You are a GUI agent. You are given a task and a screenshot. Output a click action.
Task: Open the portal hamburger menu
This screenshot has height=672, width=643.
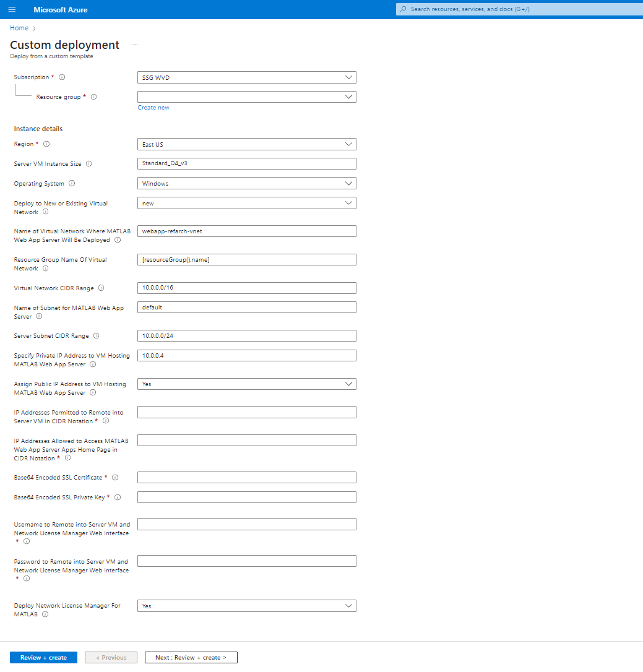12,9
